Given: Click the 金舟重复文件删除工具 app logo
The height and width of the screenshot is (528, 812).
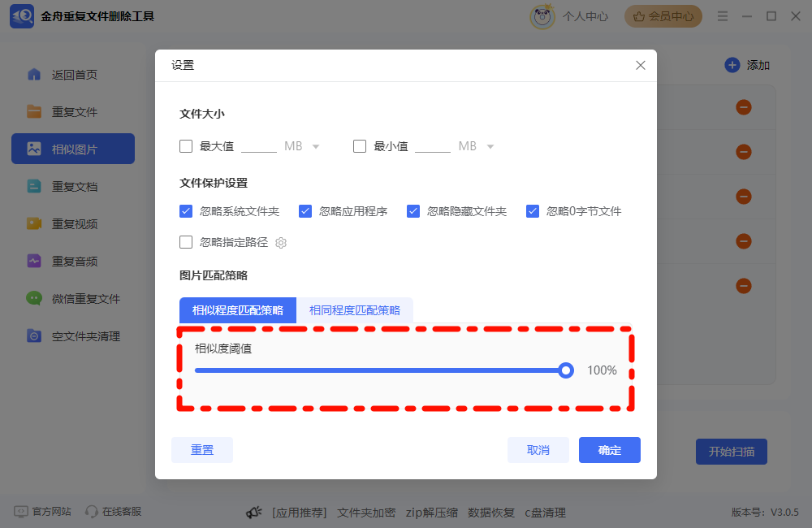Looking at the screenshot, I should [x=22, y=16].
